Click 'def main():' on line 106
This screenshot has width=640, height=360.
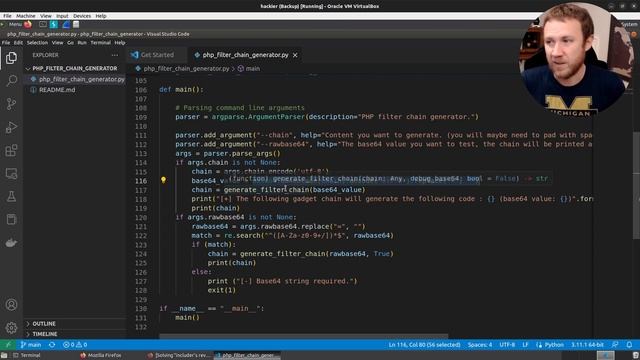(x=181, y=89)
